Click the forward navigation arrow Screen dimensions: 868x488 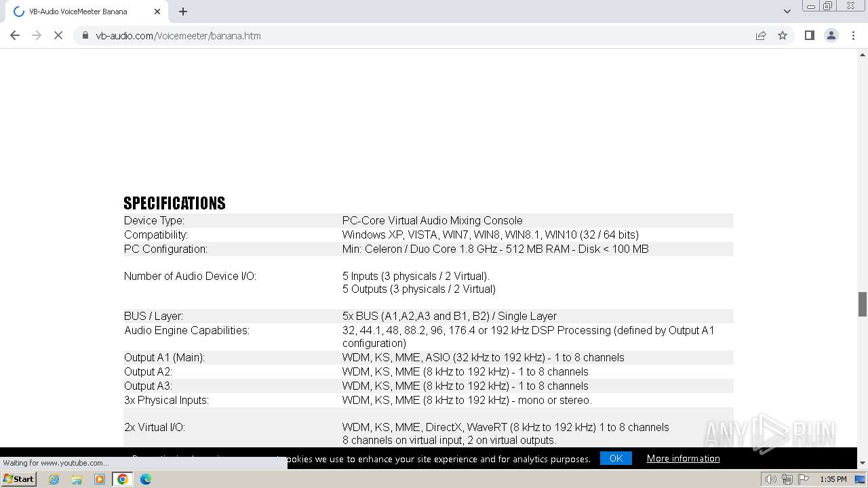(37, 35)
